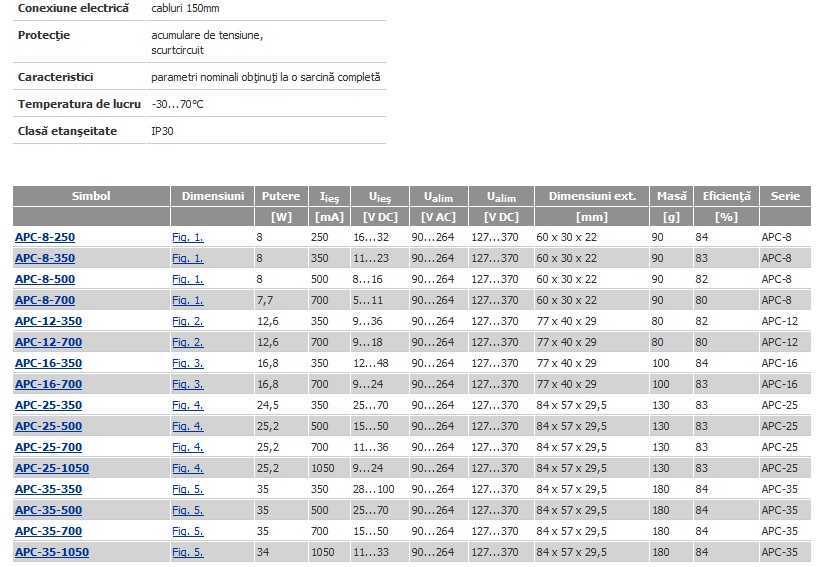
Task: Open the APC-25-500 product link
Action: (48, 426)
